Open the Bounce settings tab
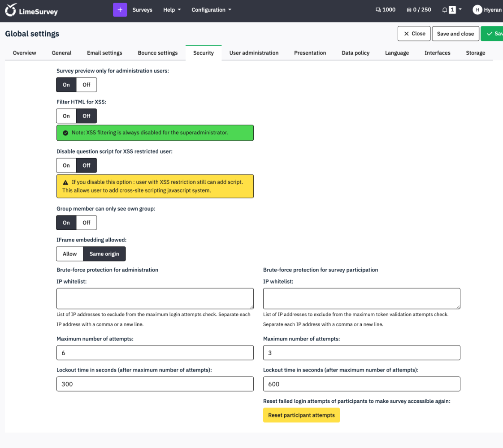503x448 pixels. coord(157,53)
